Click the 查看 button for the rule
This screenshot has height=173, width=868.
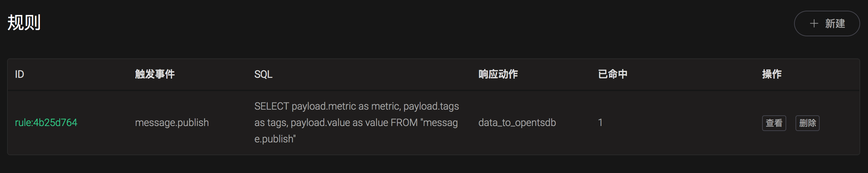[774, 123]
